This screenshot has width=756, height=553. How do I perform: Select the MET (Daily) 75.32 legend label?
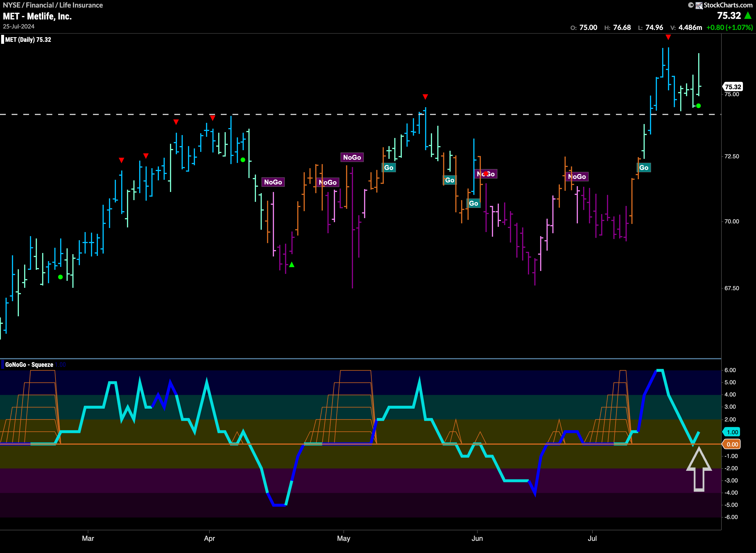click(x=28, y=39)
